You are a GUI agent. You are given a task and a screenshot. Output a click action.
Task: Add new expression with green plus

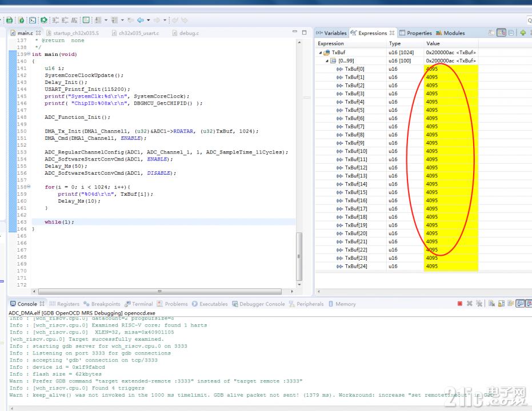click(x=523, y=33)
